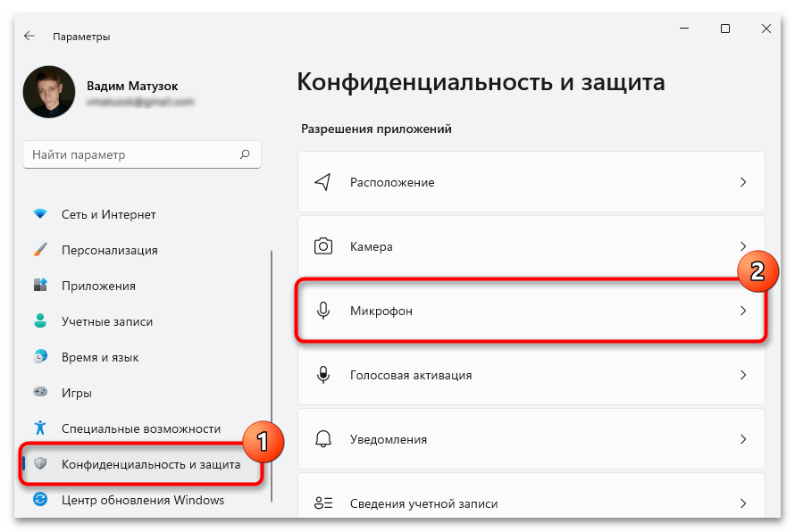The height and width of the screenshot is (532, 795).
Task: Click the paintbrush Персонализация icon
Action: click(40, 250)
